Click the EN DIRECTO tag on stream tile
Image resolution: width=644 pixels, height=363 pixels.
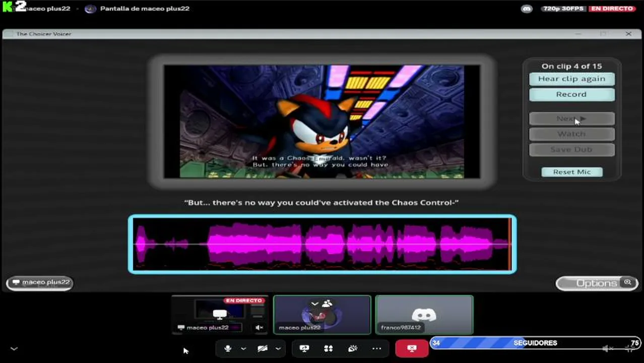coord(244,300)
